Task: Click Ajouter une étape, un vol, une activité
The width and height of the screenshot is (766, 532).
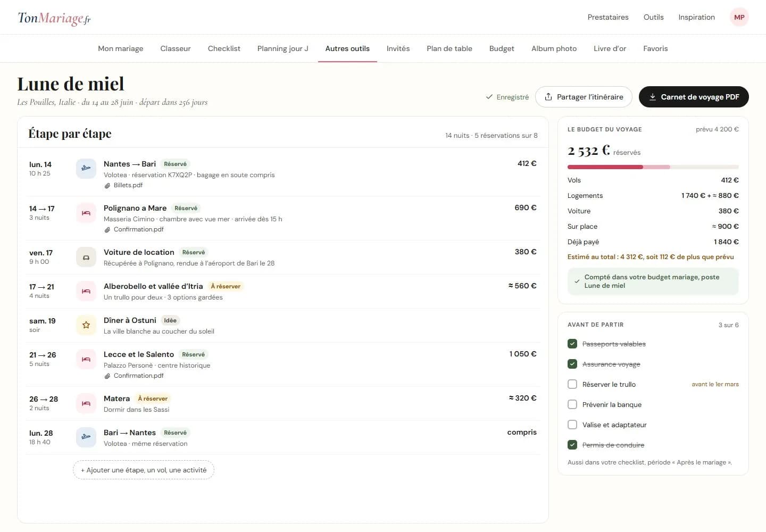Action: click(144, 470)
